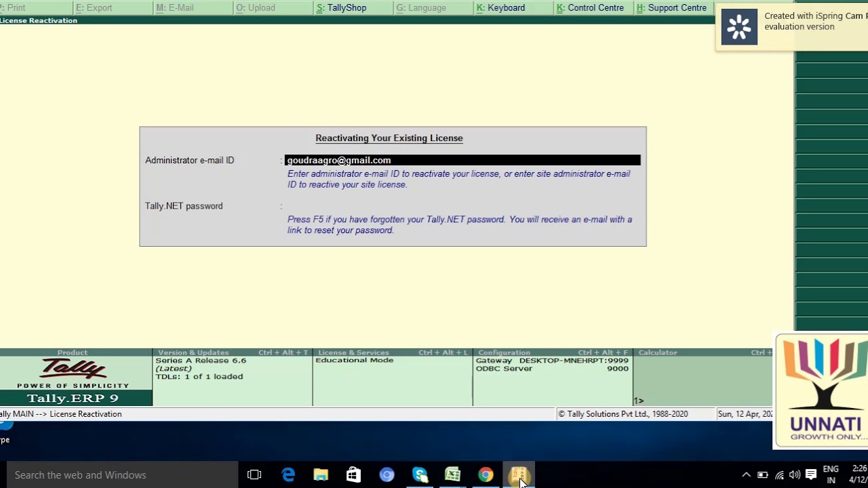
Task: Click the calculator prompt '1>'
Action: pyautogui.click(x=639, y=401)
